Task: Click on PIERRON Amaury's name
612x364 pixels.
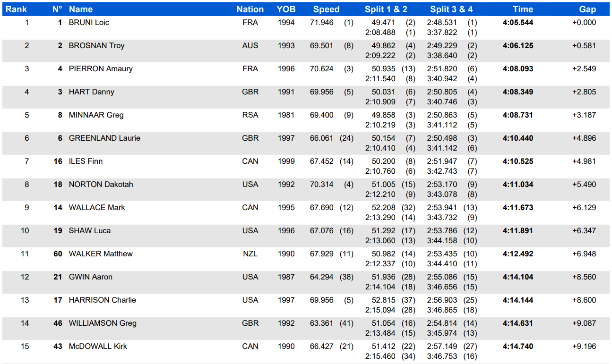Action: (x=101, y=69)
